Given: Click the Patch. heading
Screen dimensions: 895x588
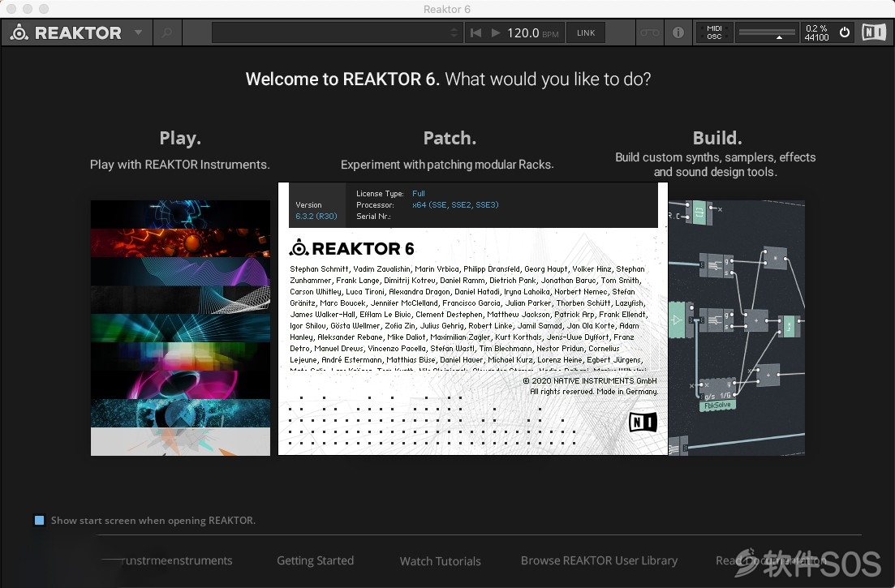Looking at the screenshot, I should pyautogui.click(x=450, y=138).
